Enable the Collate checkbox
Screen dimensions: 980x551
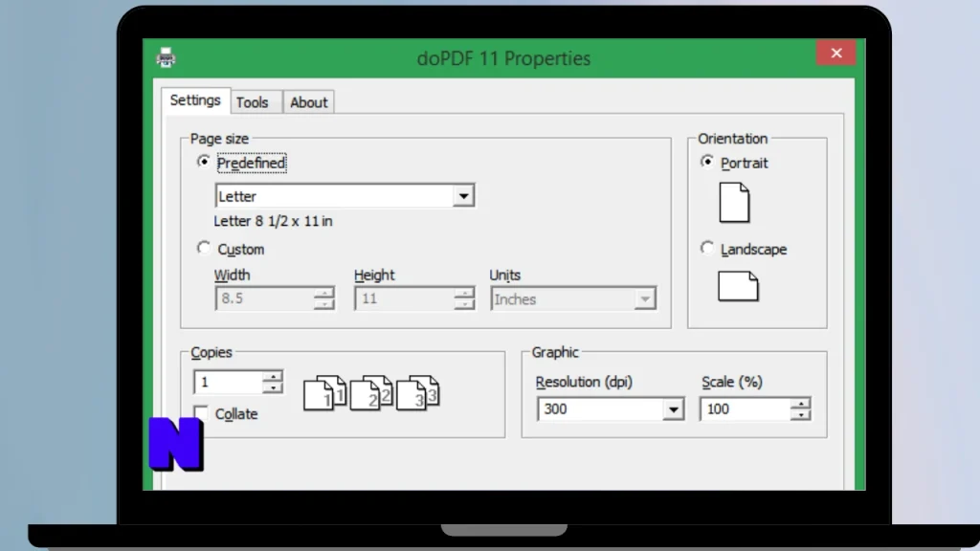pyautogui.click(x=201, y=412)
